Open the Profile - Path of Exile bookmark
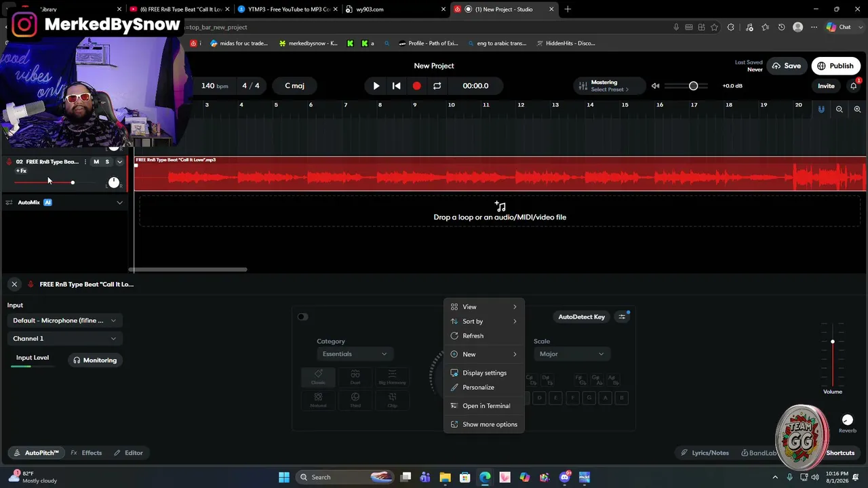 429,43
